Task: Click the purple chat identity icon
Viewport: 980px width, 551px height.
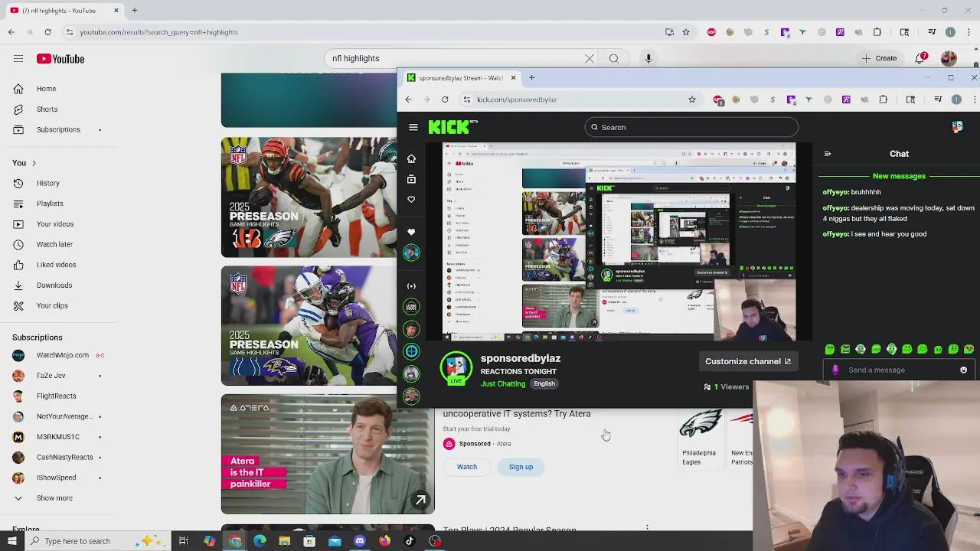Action: (x=835, y=370)
